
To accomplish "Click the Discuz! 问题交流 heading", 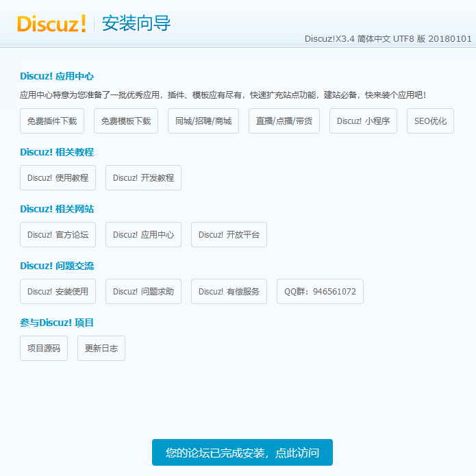I will click(x=57, y=266).
